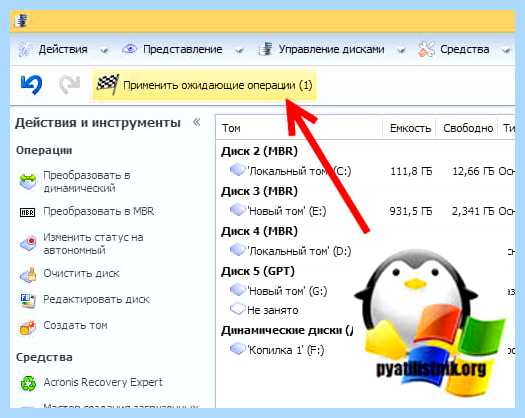Screen dimensions: 525x418
Task: Click the Средства section heading in sidebar
Action: pos(44,357)
